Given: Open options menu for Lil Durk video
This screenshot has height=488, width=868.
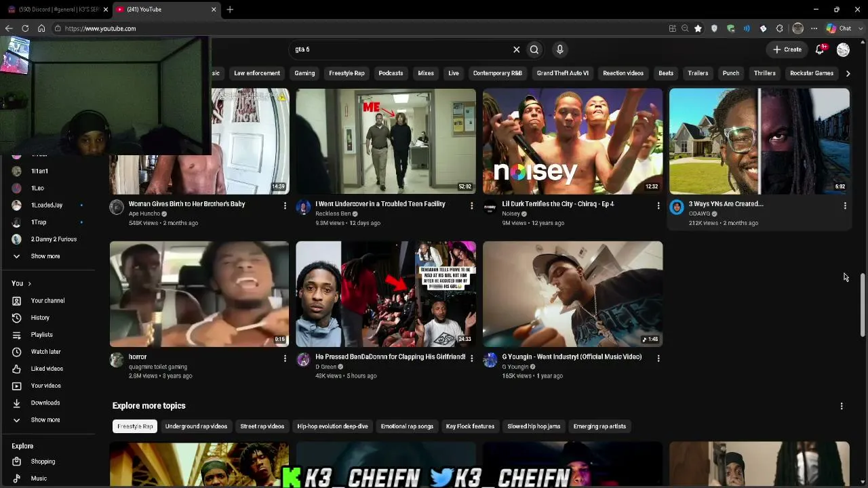Looking at the screenshot, I should coord(658,205).
